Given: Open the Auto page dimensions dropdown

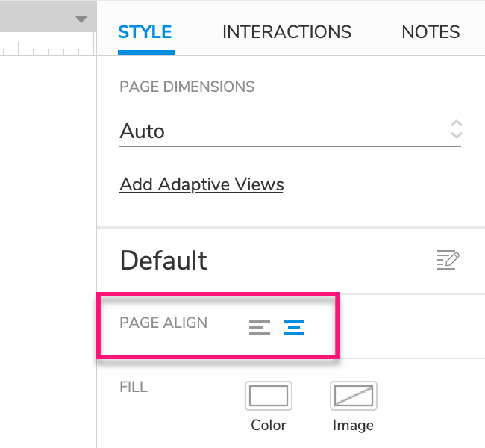Looking at the screenshot, I should point(290,131).
